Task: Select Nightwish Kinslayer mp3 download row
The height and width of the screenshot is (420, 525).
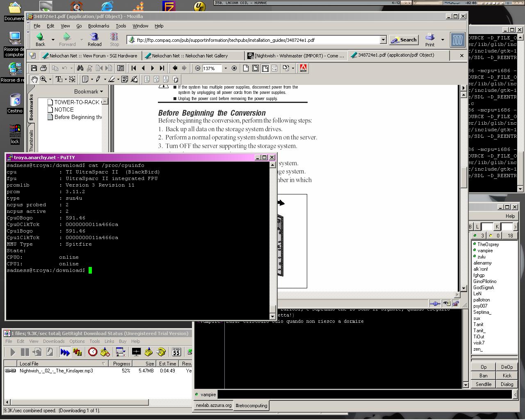Action: [98, 370]
